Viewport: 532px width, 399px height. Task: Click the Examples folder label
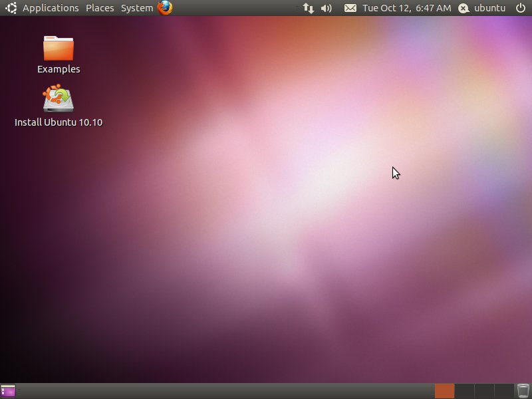pyautogui.click(x=59, y=69)
